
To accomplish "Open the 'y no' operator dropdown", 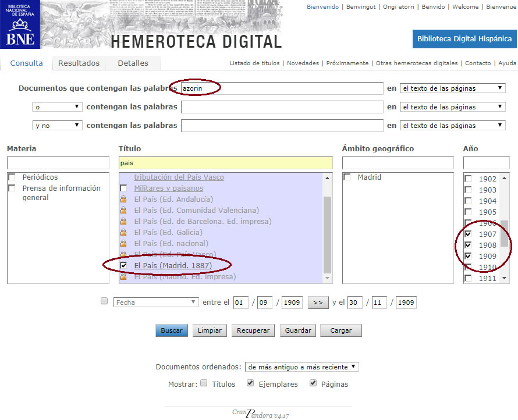I will [58, 126].
